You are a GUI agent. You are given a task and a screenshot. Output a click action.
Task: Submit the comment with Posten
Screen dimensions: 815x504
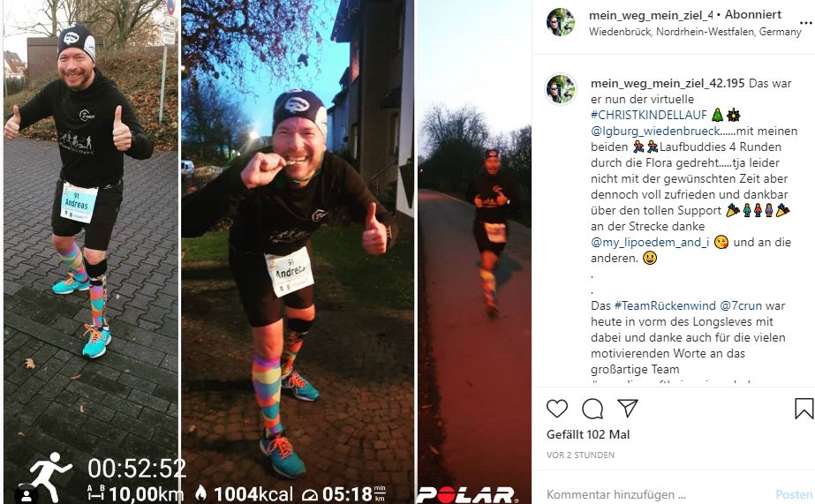(x=794, y=494)
